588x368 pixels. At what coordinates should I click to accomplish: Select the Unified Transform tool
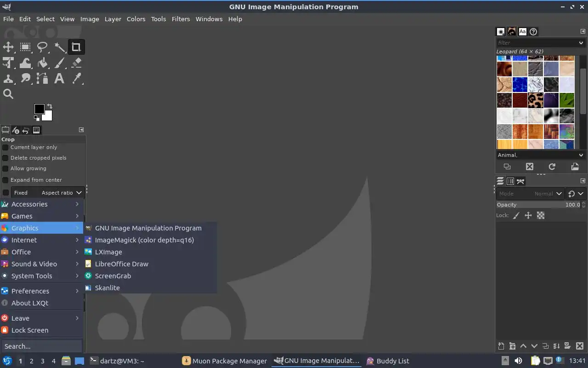tap(8, 63)
